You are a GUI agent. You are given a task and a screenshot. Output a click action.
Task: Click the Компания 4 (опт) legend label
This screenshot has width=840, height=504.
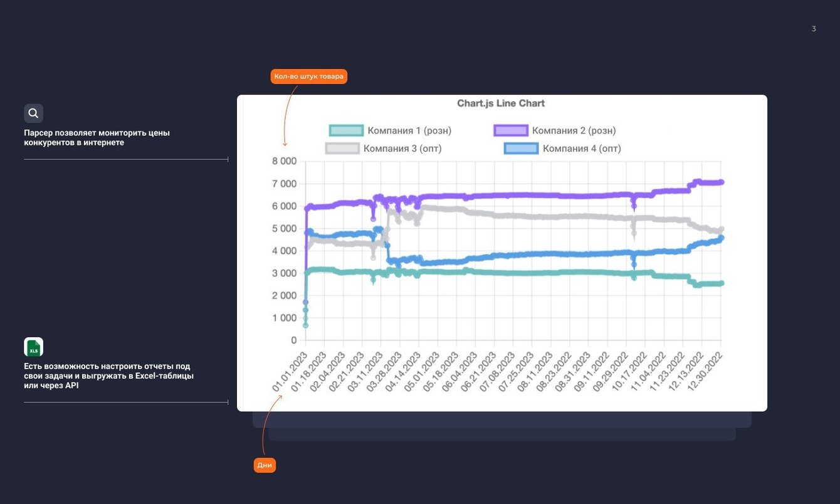(582, 149)
